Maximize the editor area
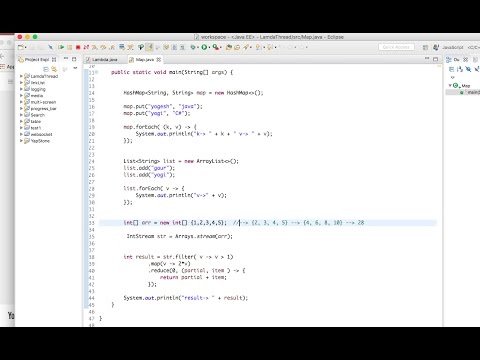Screen dimensions: 480x360 tap(435, 59)
